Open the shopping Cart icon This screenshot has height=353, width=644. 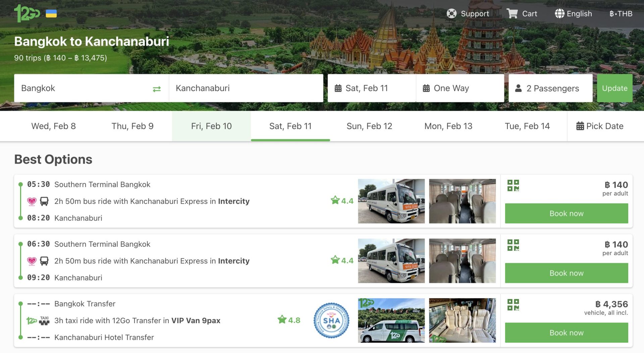[512, 14]
